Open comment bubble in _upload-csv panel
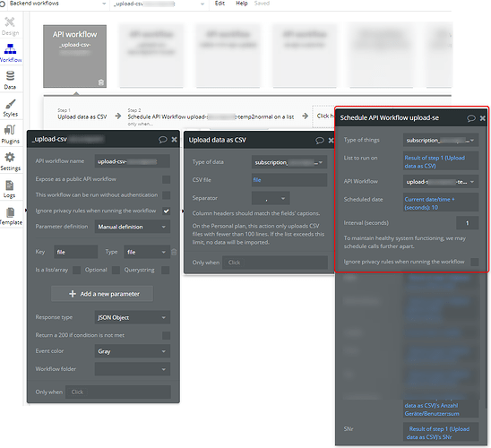The width and height of the screenshot is (491, 448). coord(162,140)
